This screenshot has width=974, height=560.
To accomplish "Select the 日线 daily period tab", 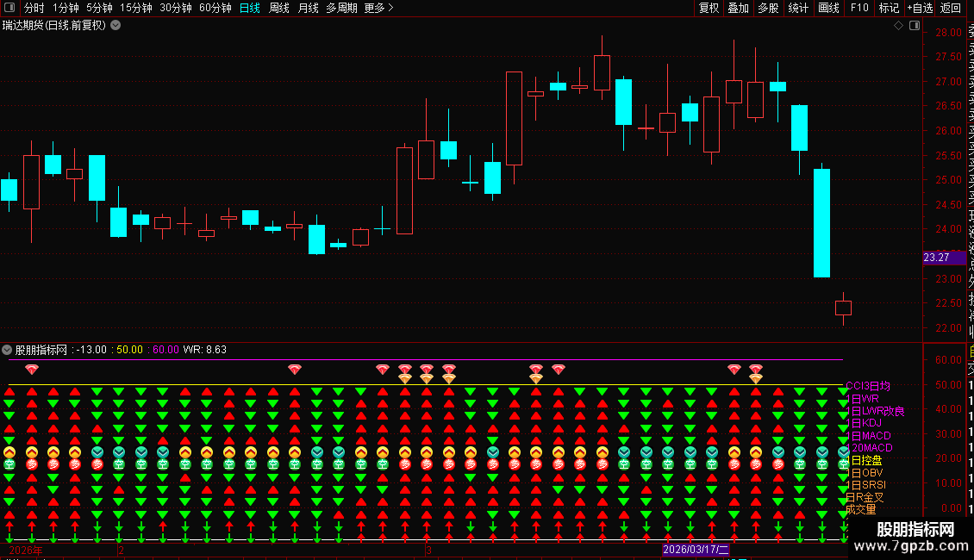I will 250,8.
